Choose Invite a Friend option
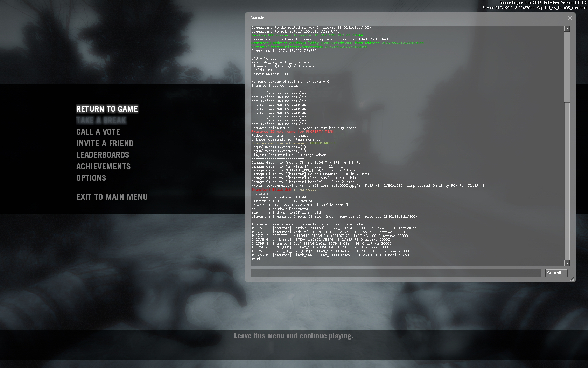The width and height of the screenshot is (588, 368). [105, 143]
